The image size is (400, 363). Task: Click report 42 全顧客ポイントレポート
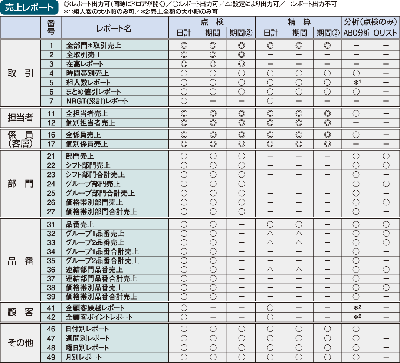coord(99,317)
